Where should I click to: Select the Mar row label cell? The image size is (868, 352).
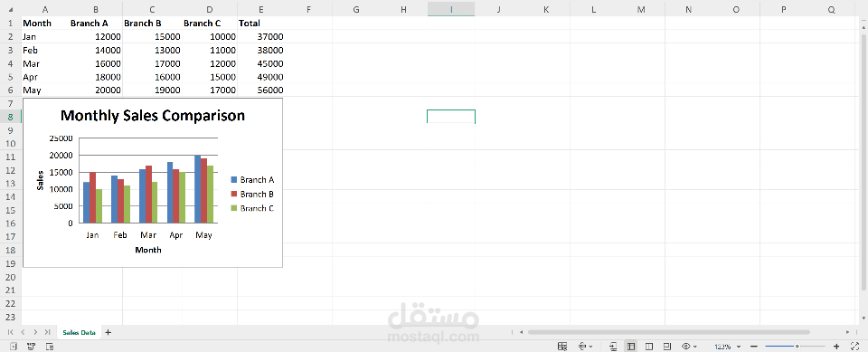click(x=44, y=63)
